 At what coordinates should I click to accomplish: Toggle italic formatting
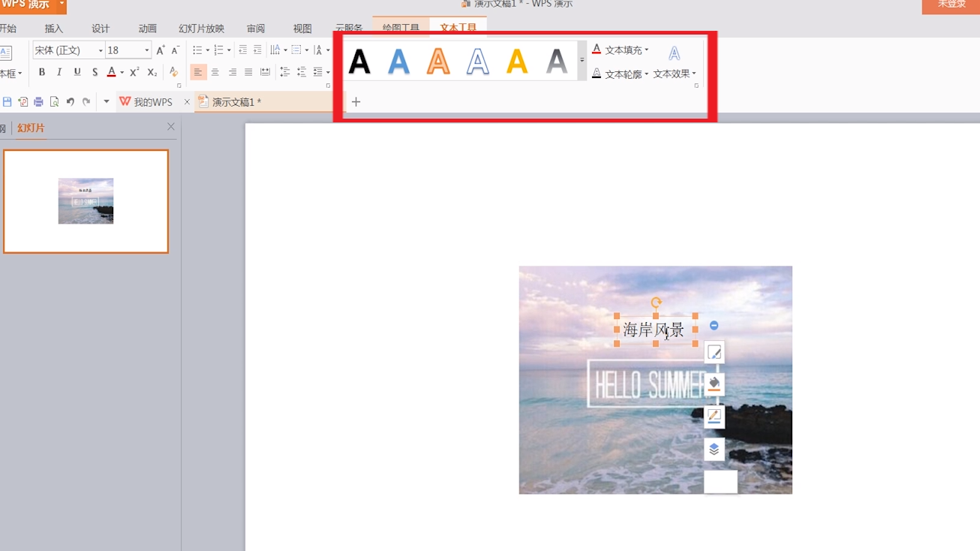(59, 72)
